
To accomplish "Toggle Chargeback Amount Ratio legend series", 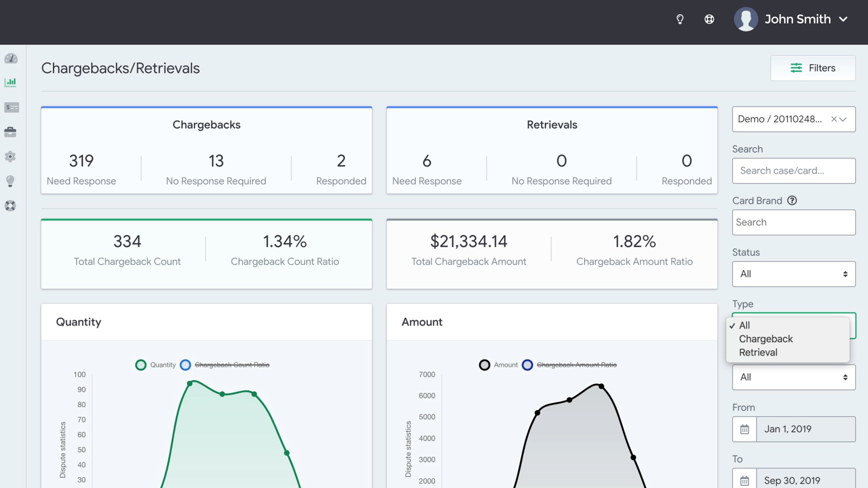I will click(569, 365).
